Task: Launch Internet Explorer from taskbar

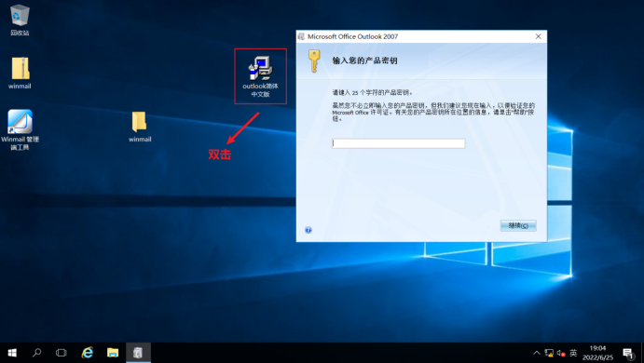Action: [88, 353]
